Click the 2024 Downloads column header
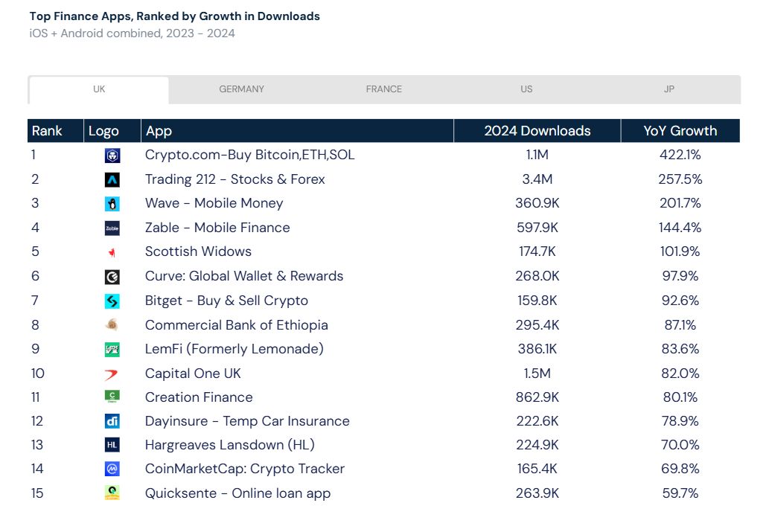Screen dimensions: 769x532 [x=537, y=131]
